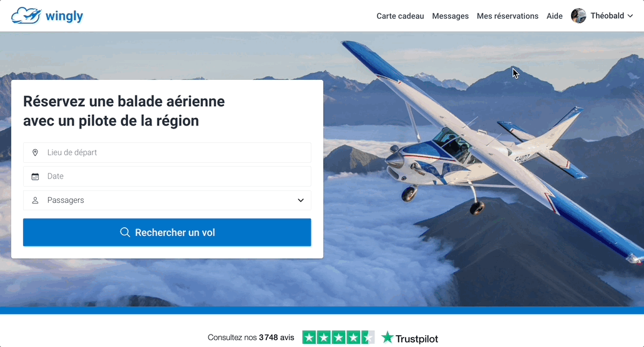Click the wingly text brand link
This screenshot has height=347, width=644.
(x=64, y=16)
